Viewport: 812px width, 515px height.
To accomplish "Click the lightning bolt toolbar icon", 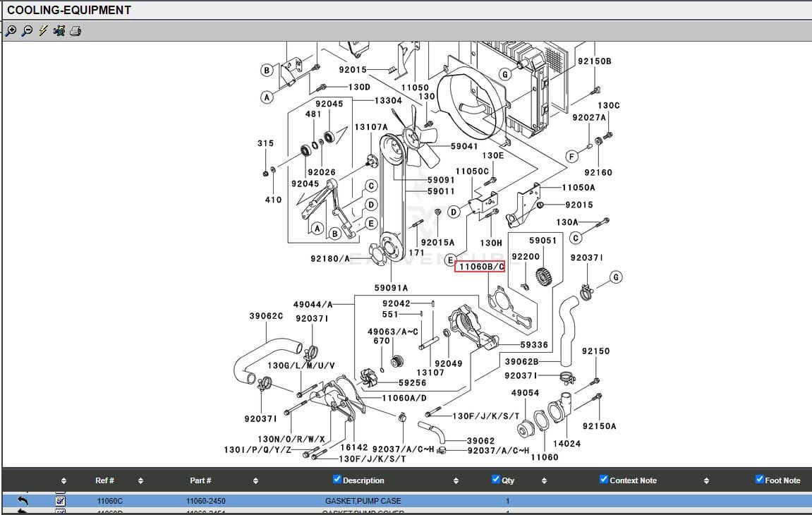I will (43, 31).
